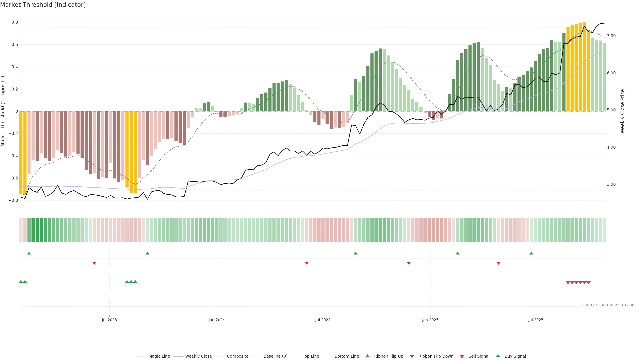644x362 pixels.
Task: Click the Ribbon Flip Down legend triangle
Action: (412, 356)
